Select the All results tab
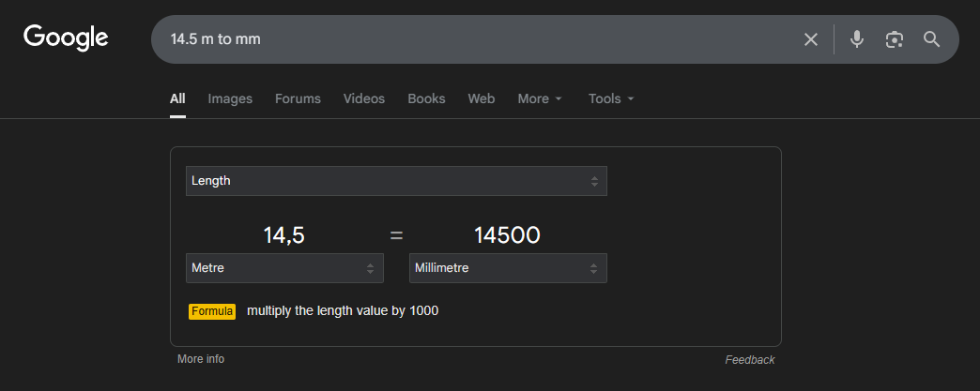 [177, 98]
